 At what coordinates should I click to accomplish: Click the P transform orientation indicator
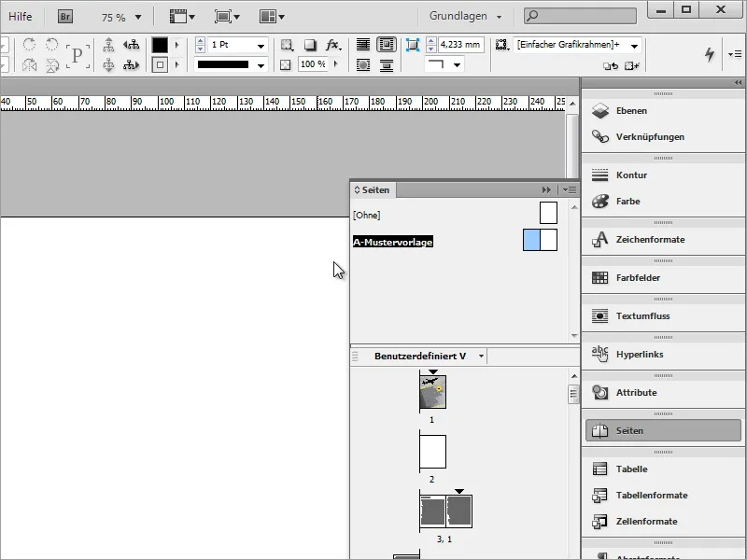click(x=78, y=56)
